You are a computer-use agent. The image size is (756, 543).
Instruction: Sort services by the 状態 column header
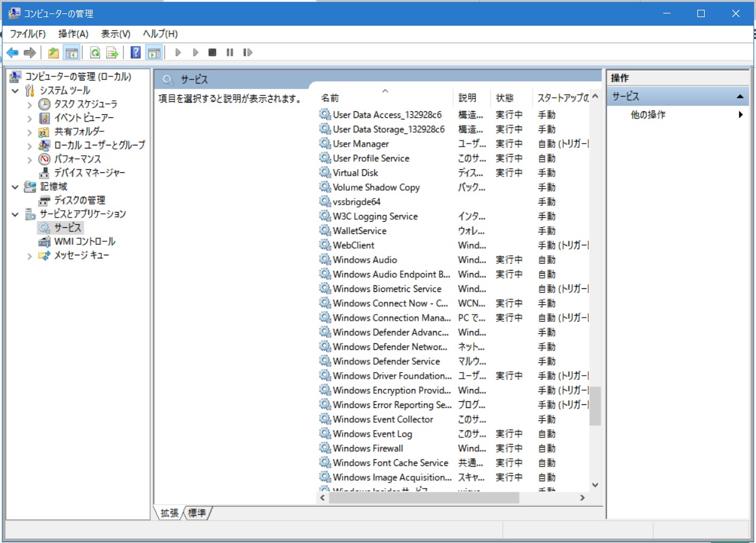pos(504,98)
